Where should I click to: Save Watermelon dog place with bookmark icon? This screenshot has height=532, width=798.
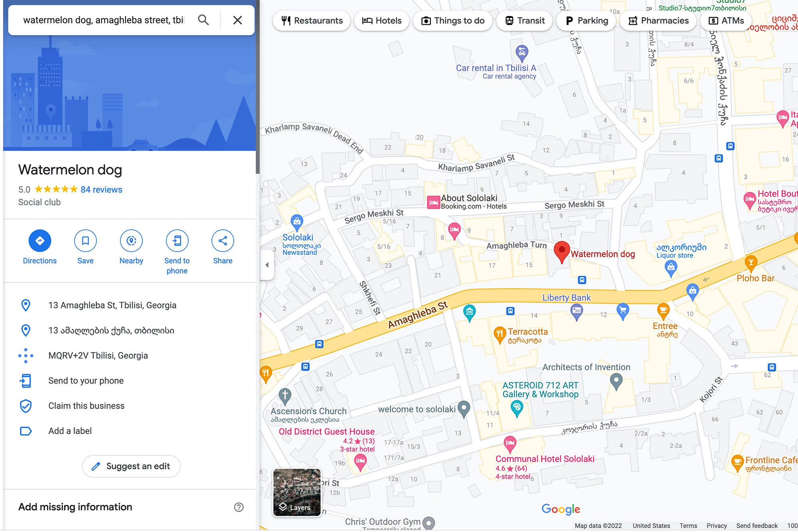85,241
